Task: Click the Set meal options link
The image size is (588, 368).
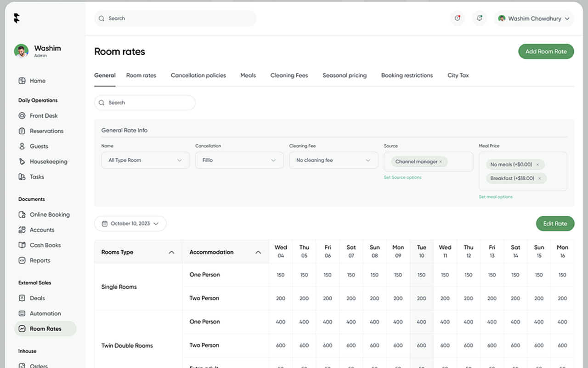Action: tap(496, 196)
